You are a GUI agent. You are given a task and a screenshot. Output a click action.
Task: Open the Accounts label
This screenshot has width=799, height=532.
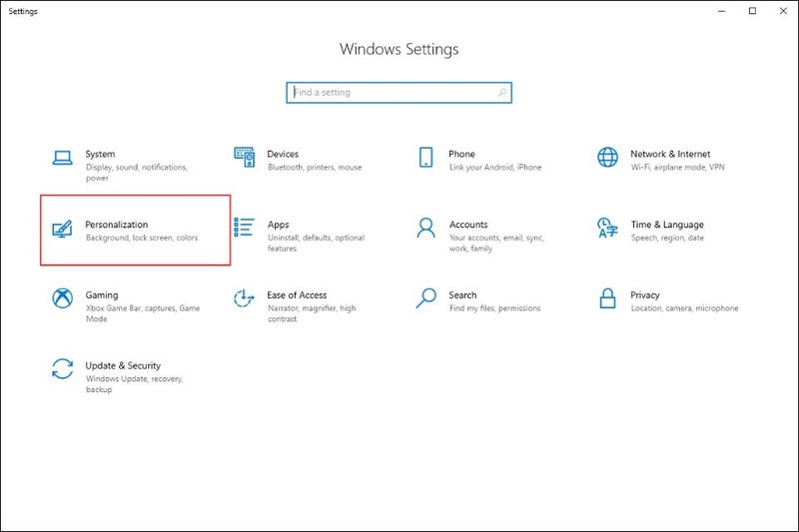(468, 225)
